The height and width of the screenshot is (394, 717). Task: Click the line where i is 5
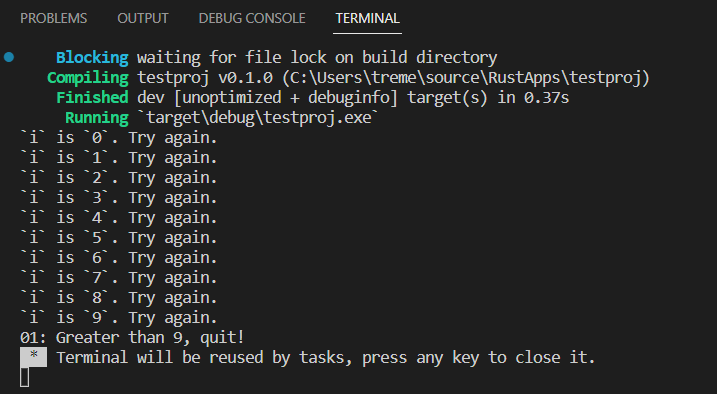pyautogui.click(x=118, y=238)
